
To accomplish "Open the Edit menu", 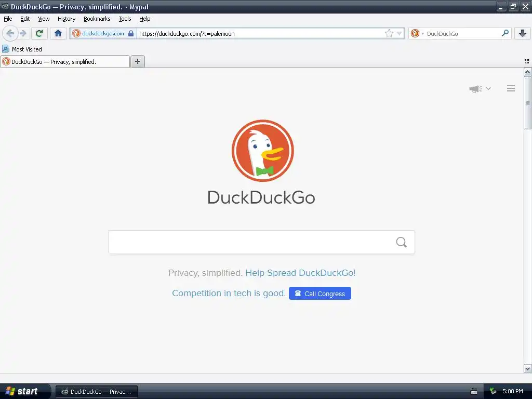I will pos(25,19).
